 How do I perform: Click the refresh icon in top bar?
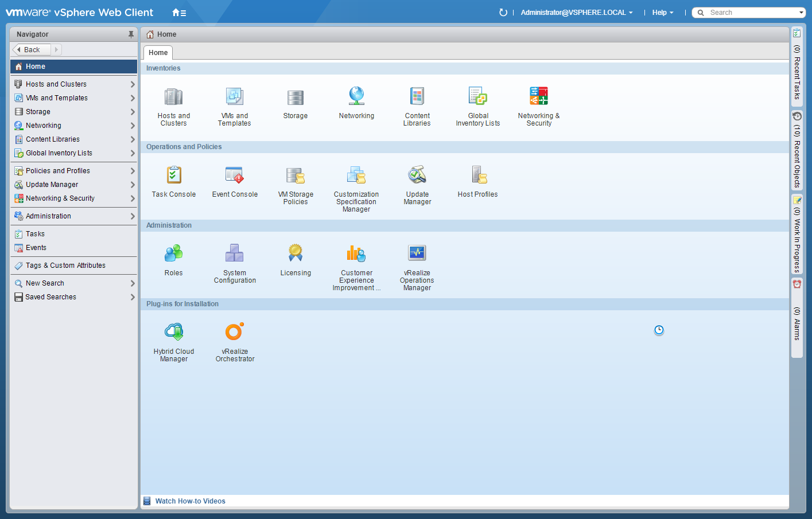503,13
